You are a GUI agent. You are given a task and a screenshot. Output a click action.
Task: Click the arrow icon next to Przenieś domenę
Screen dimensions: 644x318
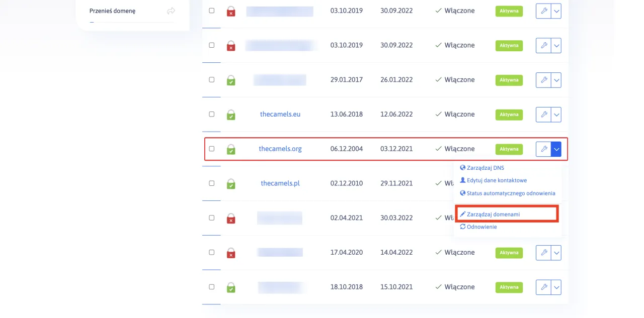pyautogui.click(x=171, y=11)
